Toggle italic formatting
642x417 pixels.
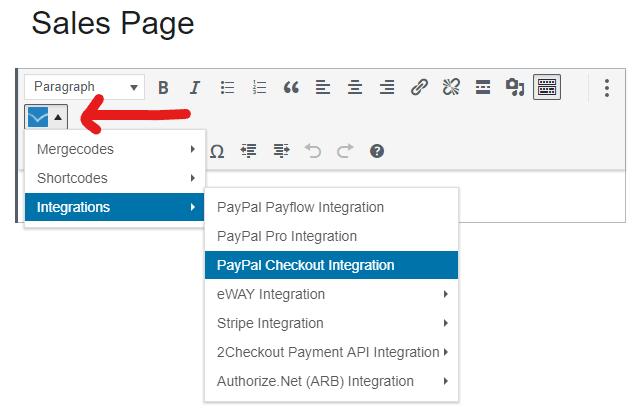click(195, 87)
